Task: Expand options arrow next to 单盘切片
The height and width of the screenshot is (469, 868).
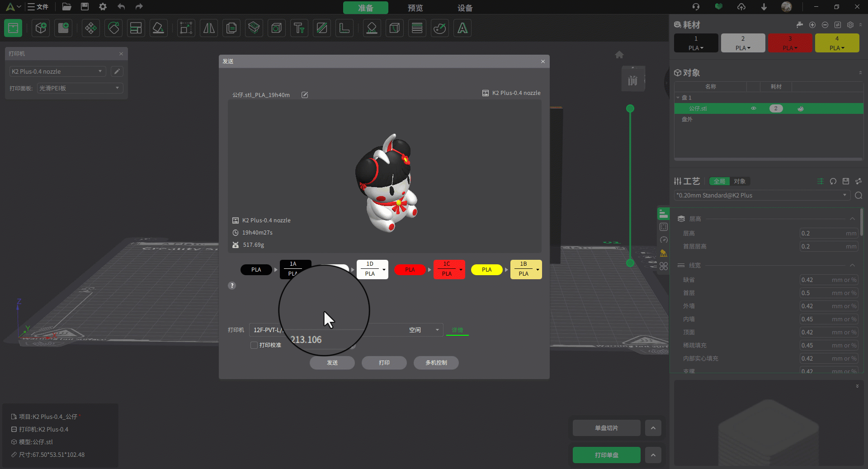Action: pyautogui.click(x=653, y=428)
